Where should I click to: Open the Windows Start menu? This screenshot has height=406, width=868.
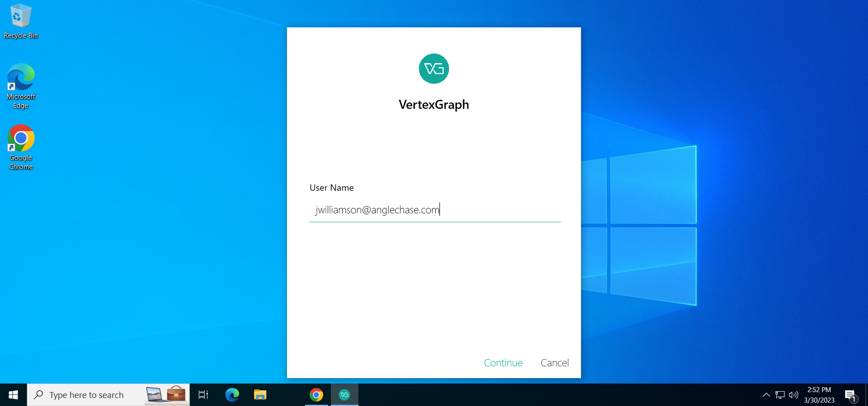coord(13,395)
